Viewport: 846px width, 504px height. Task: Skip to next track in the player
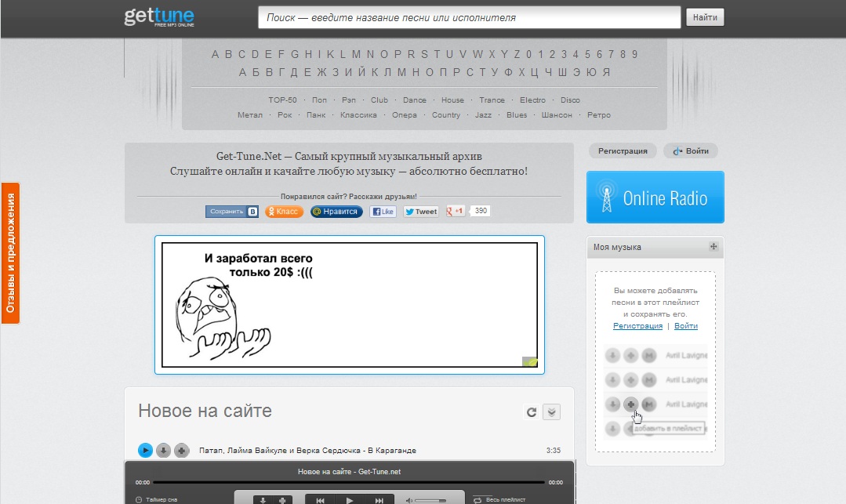(x=379, y=500)
